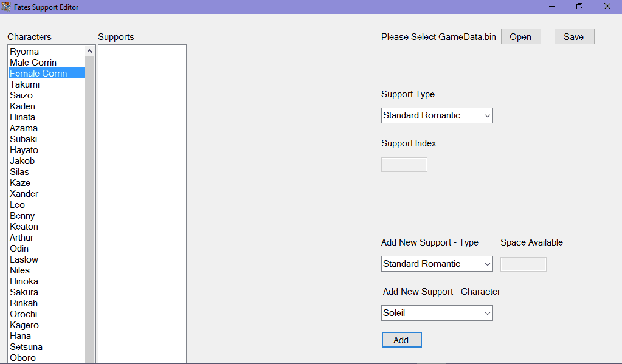Select Laslow in the Characters list

pos(46,259)
